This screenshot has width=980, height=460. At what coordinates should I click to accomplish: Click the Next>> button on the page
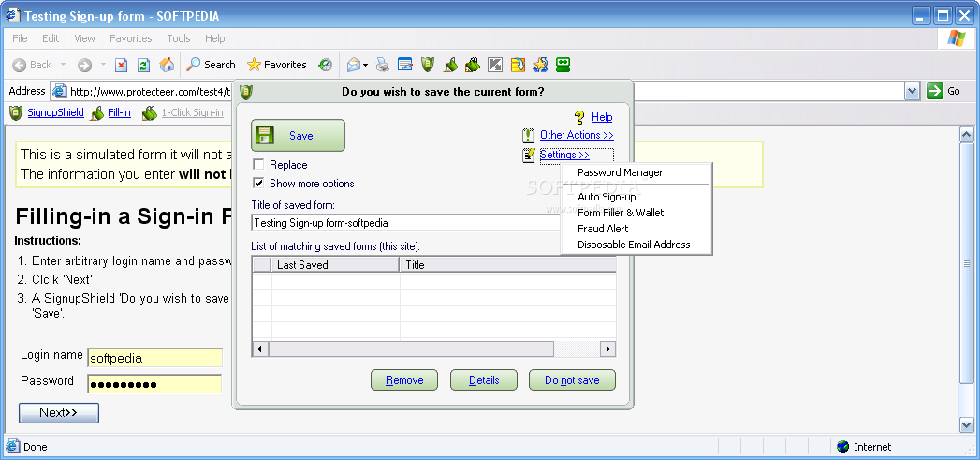[59, 413]
